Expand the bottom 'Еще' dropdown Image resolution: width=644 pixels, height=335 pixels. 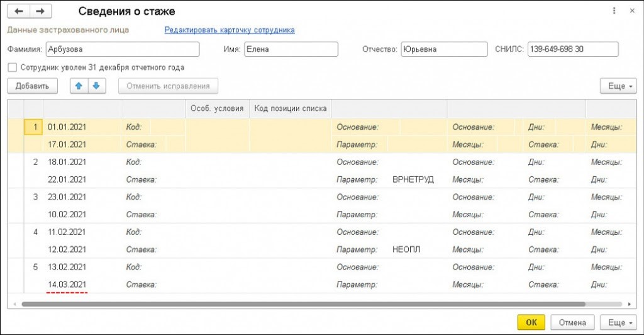(x=619, y=322)
